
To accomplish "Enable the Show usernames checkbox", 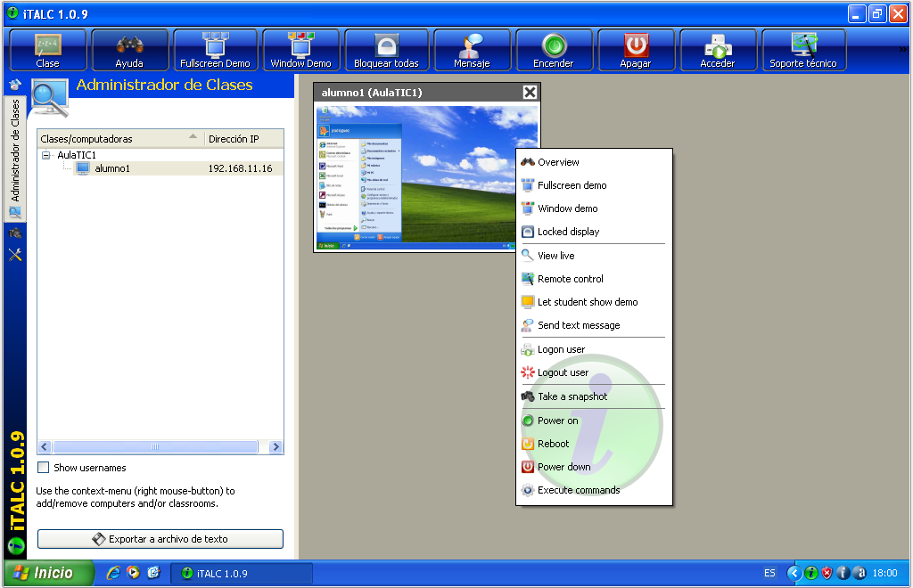I will click(44, 468).
